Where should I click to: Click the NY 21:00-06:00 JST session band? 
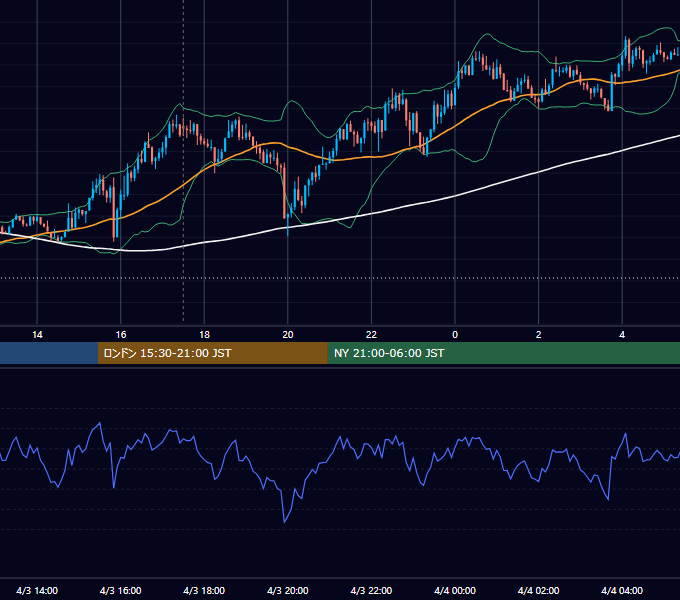pyautogui.click(x=503, y=353)
